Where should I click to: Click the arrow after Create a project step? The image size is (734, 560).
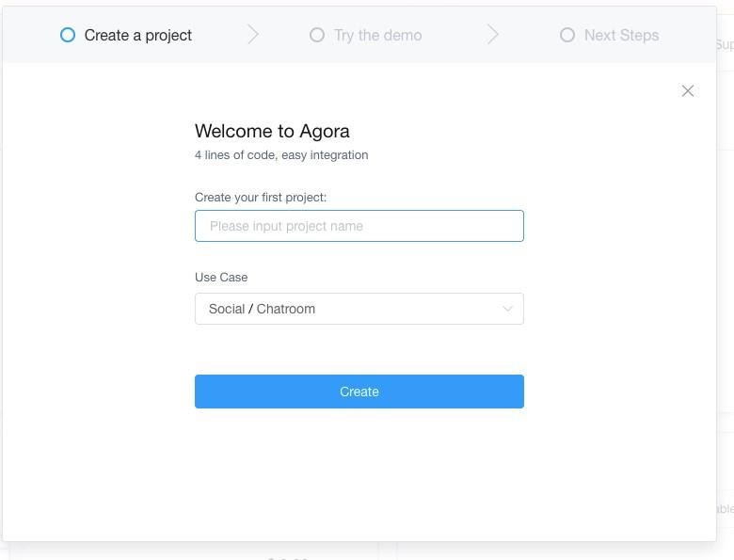[x=253, y=35]
